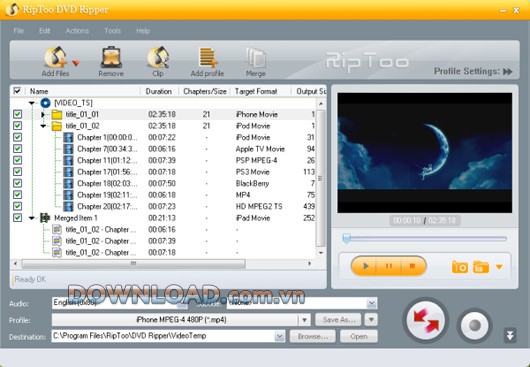Open the snapshot folder icon
This screenshot has height=367, width=530.
481,267
